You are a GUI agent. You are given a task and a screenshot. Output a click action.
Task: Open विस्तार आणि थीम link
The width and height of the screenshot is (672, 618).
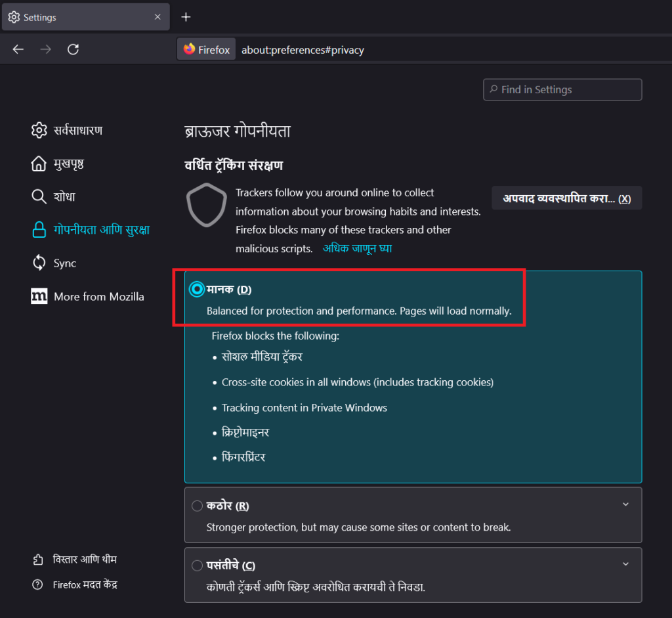point(85,560)
